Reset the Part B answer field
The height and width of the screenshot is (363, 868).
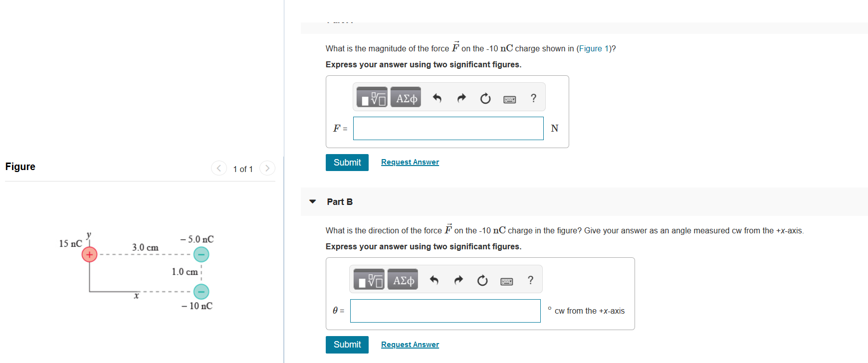pos(482,281)
